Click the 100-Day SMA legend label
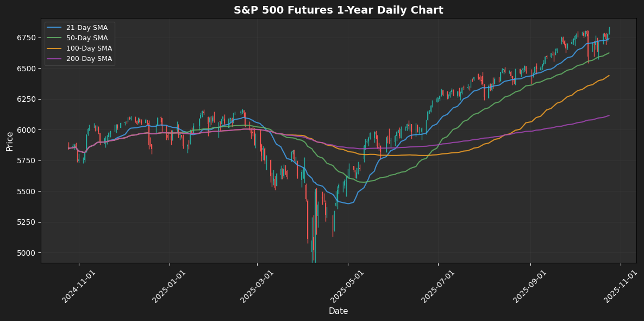The width and height of the screenshot is (644, 321). (89, 48)
